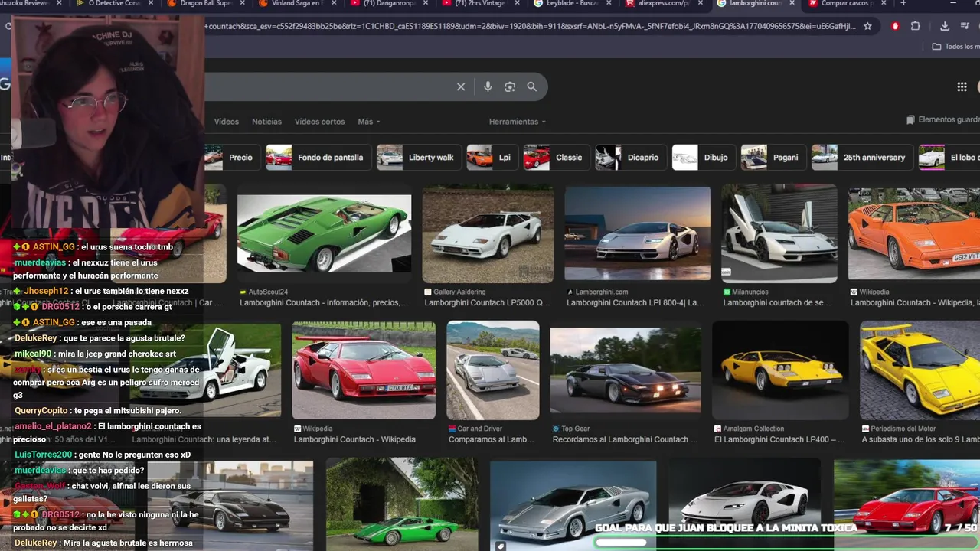Screen dimensions: 980x551
Task: Open 'El Lamborghini Countach LP400' link
Action: point(780,439)
